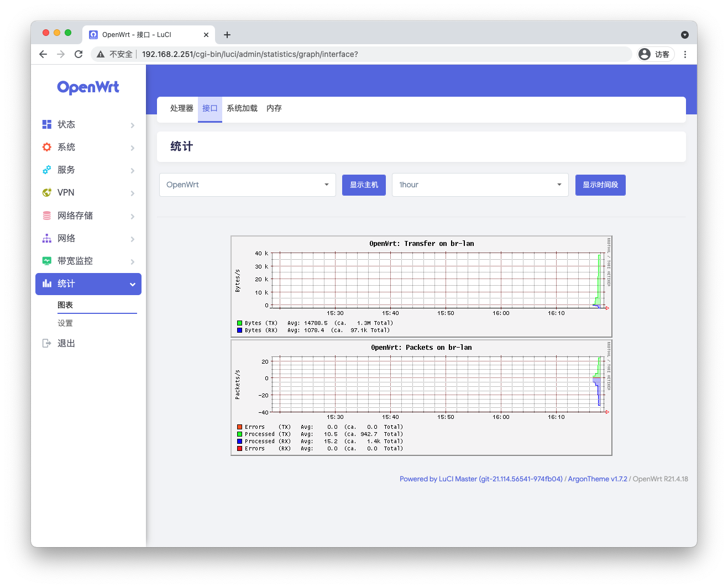This screenshot has height=588, width=728.
Task: Reload the page with browser refresh icon
Action: pyautogui.click(x=78, y=54)
